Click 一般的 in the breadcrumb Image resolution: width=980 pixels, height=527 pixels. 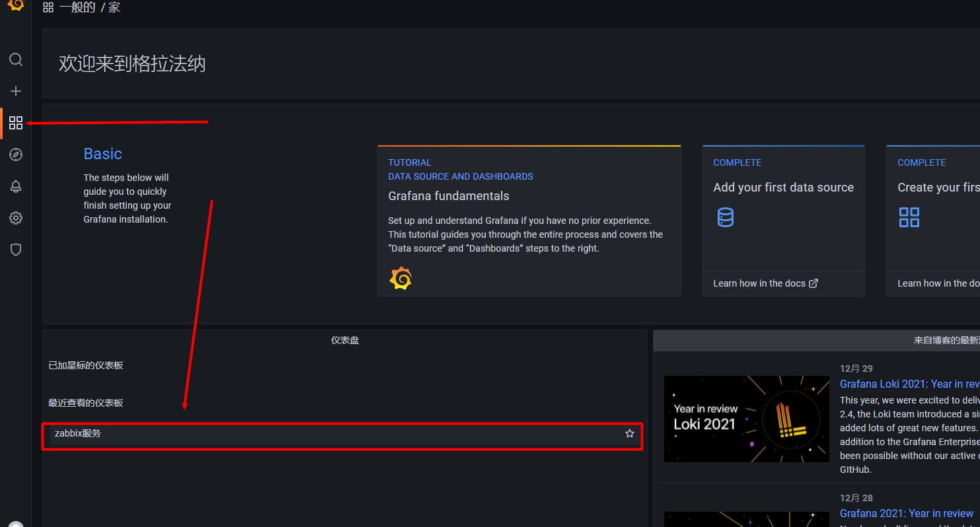click(77, 8)
